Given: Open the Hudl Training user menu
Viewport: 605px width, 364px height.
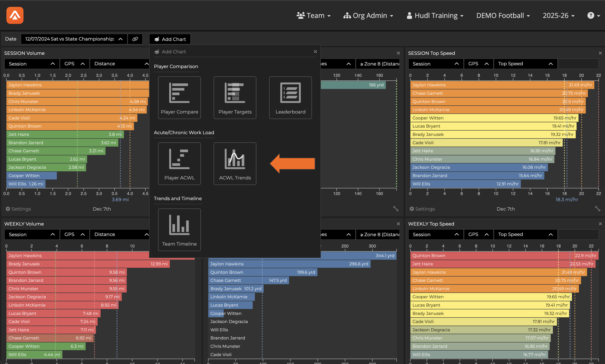Looking at the screenshot, I should [435, 15].
